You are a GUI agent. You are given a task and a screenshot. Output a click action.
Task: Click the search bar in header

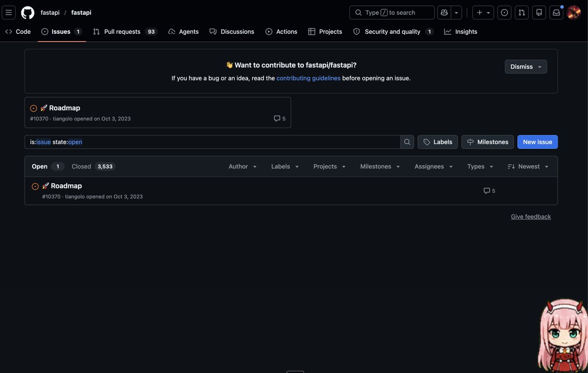tap(392, 13)
